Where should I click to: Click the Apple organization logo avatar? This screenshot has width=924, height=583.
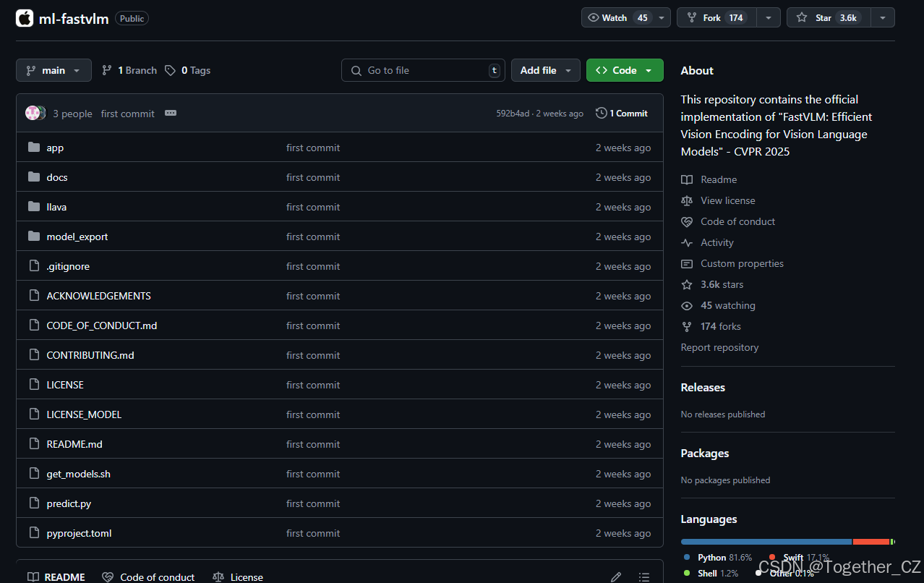[x=25, y=18]
